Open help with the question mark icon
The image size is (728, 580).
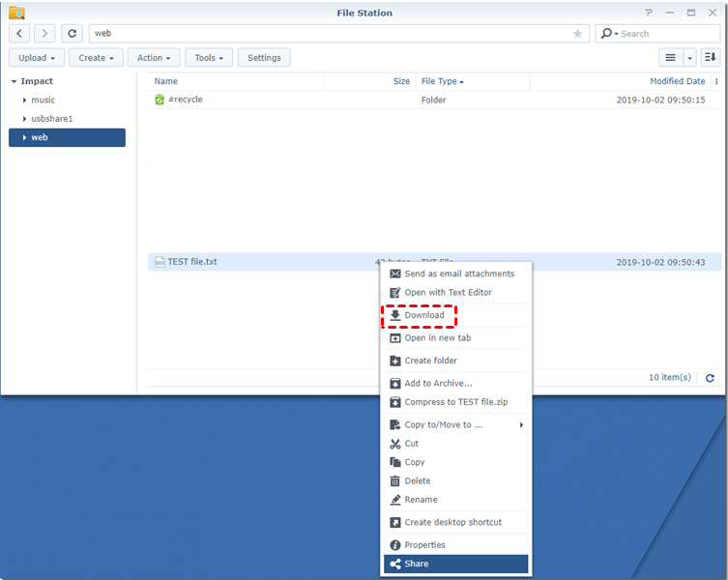(x=649, y=13)
